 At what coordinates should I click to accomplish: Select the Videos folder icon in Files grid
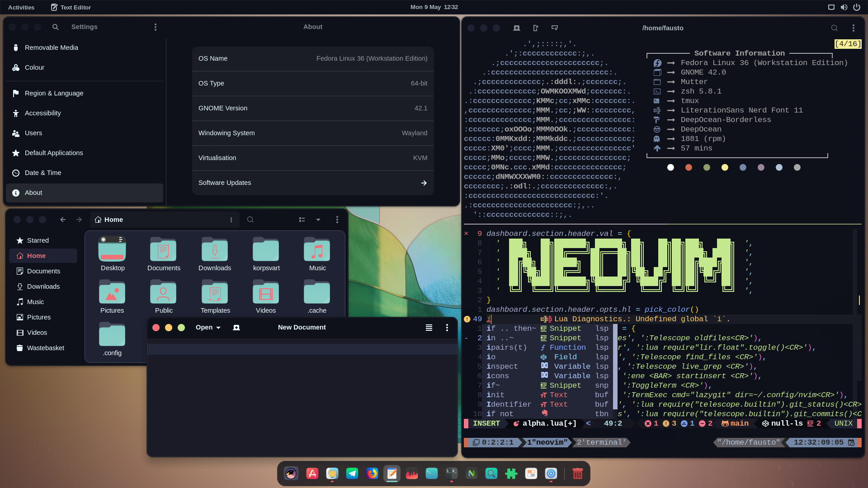pos(266,291)
